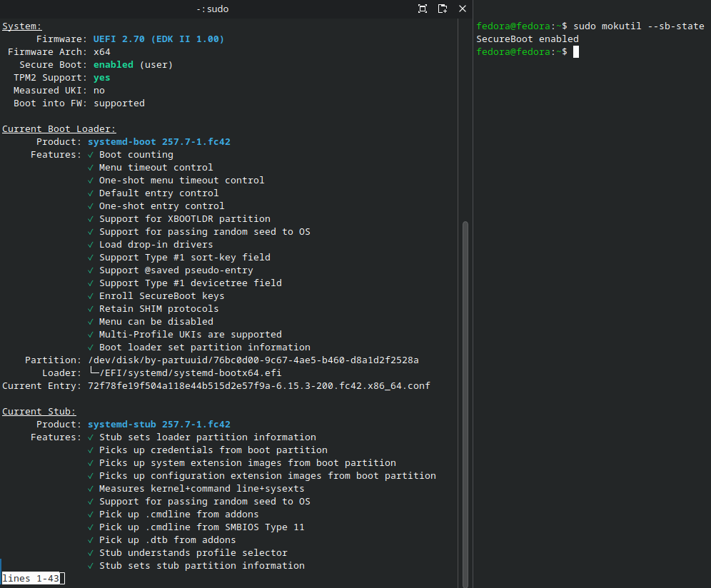Screen dimensions: 711x588
Task: Click the "Current Boot Loader:" heading
Action: pos(59,128)
